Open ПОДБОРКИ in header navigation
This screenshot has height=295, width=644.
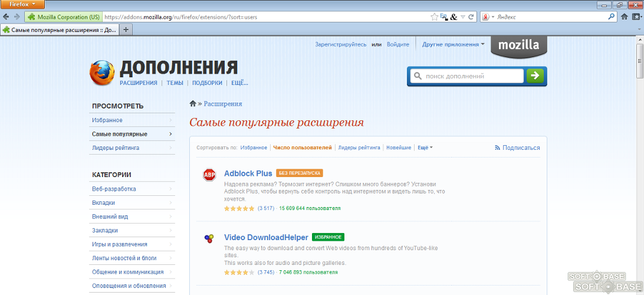[x=207, y=83]
